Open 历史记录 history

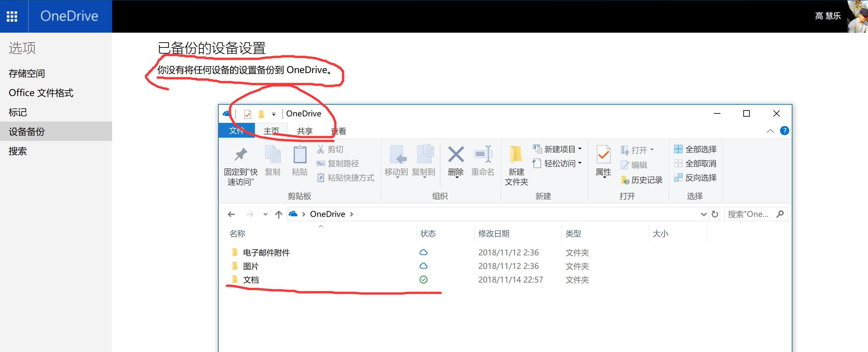tap(642, 180)
